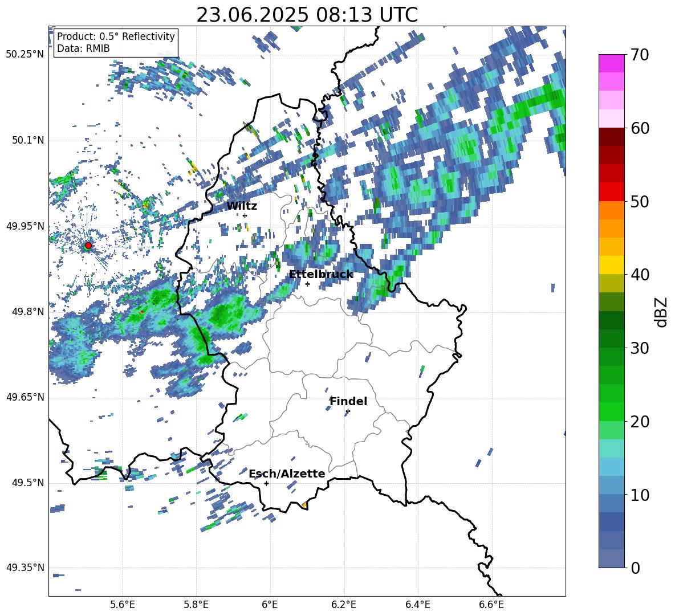Click the yellow swatch just above 40

tap(611, 266)
